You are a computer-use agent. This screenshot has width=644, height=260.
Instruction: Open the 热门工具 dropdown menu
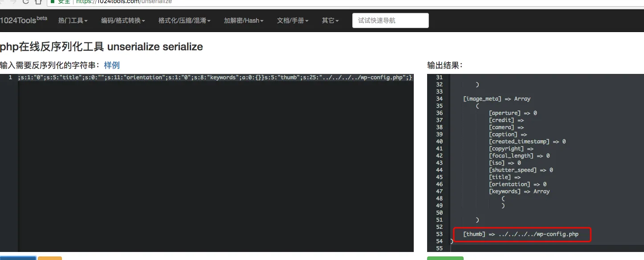73,20
